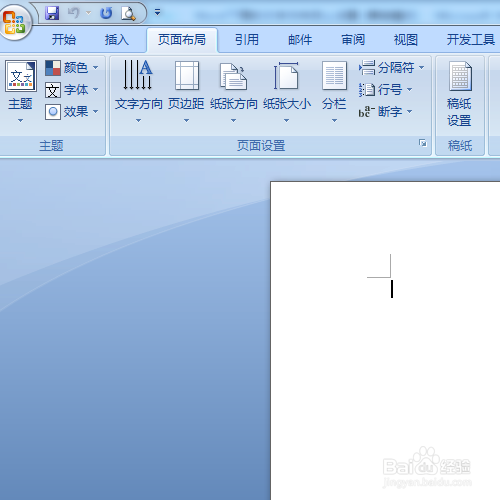This screenshot has height=500, width=500.
Task: Open the 断字 dropdown arrow
Action: tap(410, 111)
